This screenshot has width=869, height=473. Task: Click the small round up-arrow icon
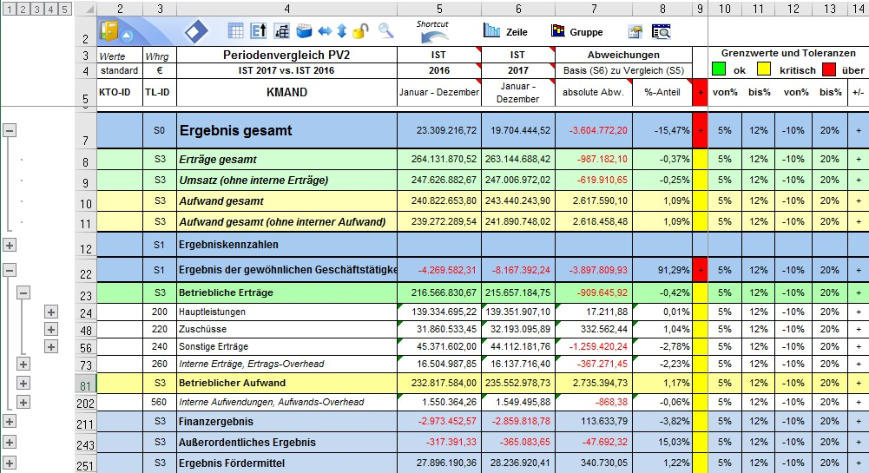[127, 35]
